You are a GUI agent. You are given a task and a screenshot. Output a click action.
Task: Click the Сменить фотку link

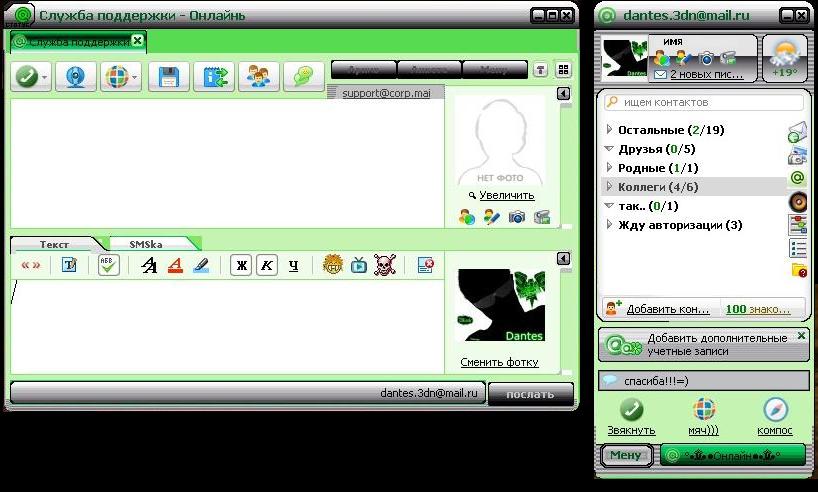pos(499,362)
